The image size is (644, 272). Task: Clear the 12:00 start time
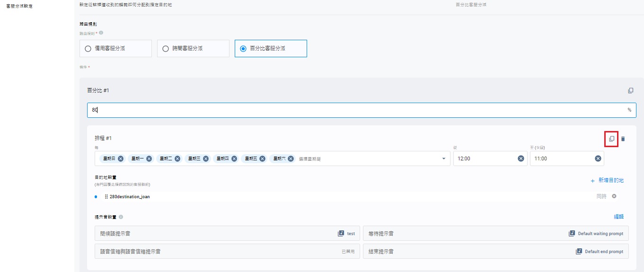[521, 158]
